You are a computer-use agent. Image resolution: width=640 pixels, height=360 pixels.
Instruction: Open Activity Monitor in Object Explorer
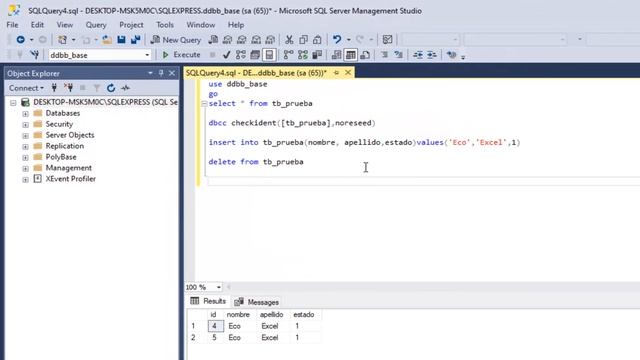pyautogui.click(x=125, y=88)
